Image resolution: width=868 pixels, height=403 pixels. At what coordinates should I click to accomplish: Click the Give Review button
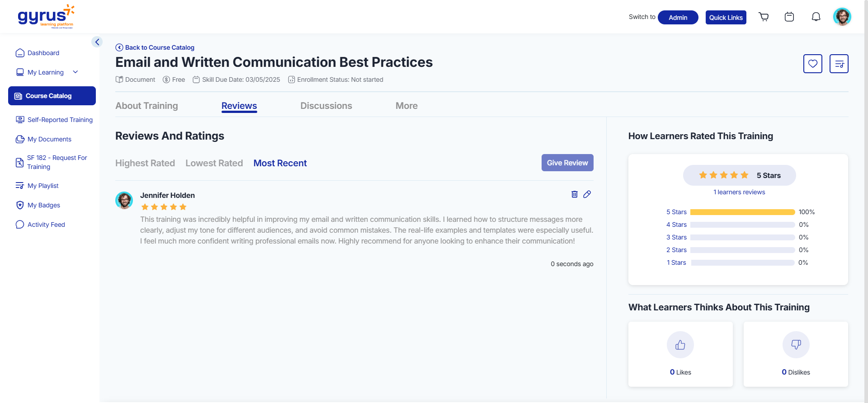[567, 163]
